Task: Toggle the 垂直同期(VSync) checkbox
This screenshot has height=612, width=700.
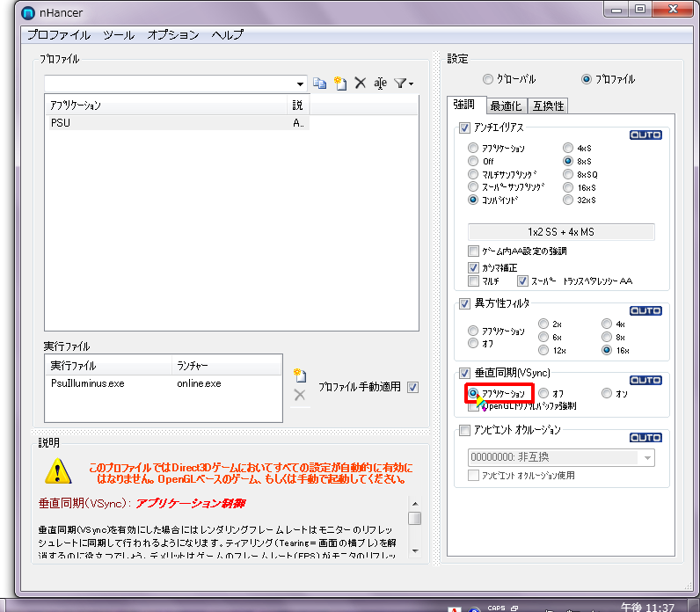Action: click(x=464, y=373)
